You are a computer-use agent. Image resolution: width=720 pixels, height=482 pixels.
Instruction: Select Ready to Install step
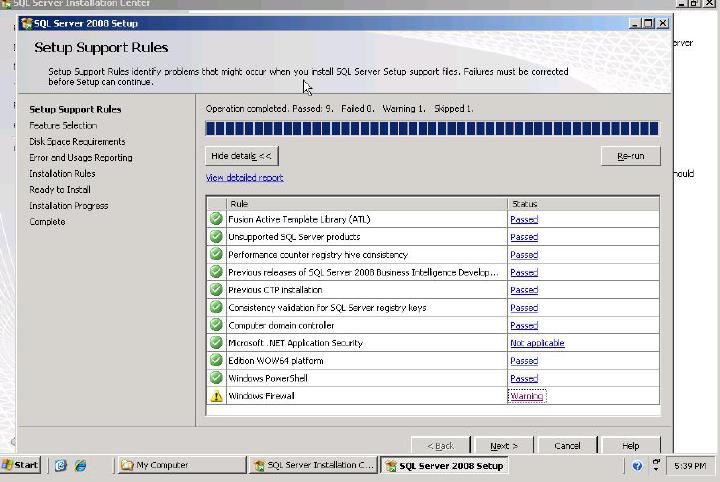(60, 190)
